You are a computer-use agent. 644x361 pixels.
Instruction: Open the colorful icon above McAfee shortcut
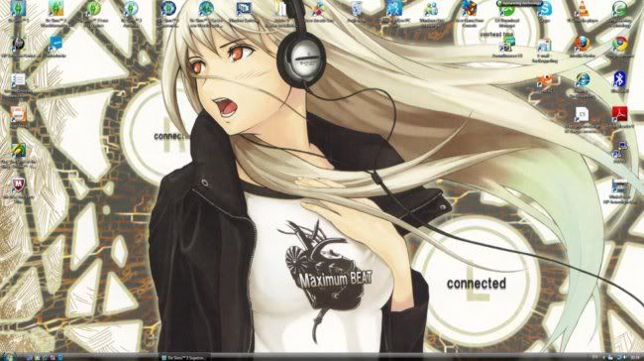[18, 156]
